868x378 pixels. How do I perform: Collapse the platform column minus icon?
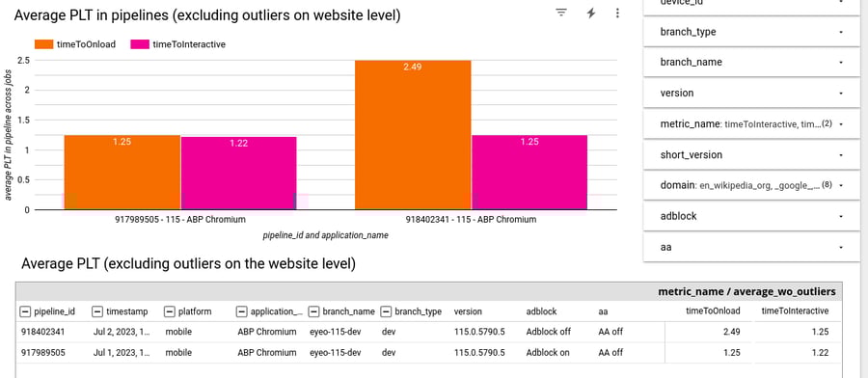[170, 311]
